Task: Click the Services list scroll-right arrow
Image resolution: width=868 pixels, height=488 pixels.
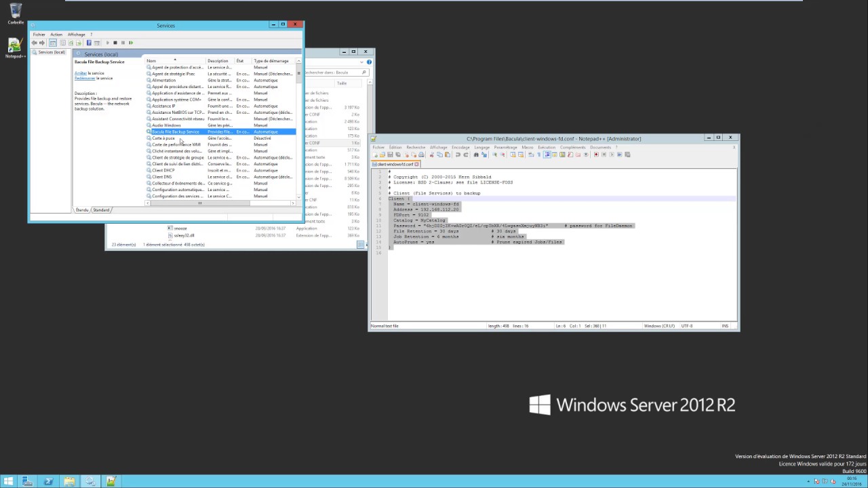Action: click(293, 203)
